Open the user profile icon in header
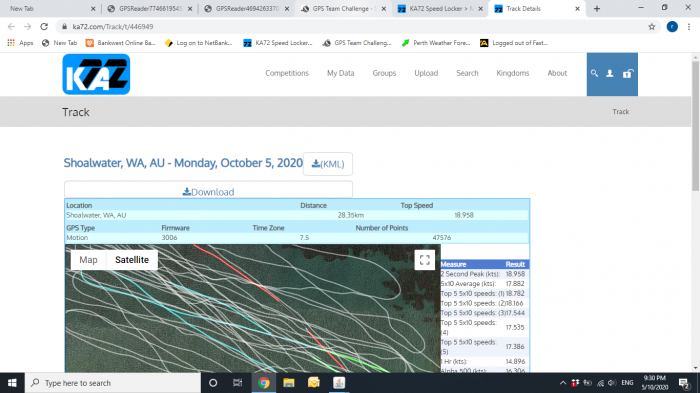 coord(610,73)
